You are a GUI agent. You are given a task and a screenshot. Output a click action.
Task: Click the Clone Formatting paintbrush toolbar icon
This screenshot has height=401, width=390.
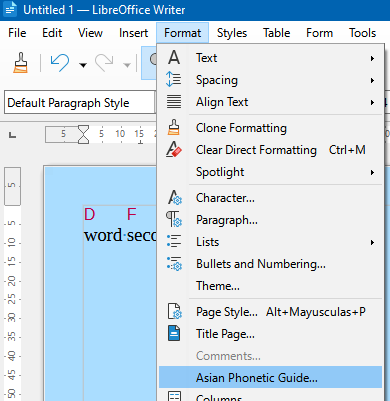pyautogui.click(x=20, y=63)
